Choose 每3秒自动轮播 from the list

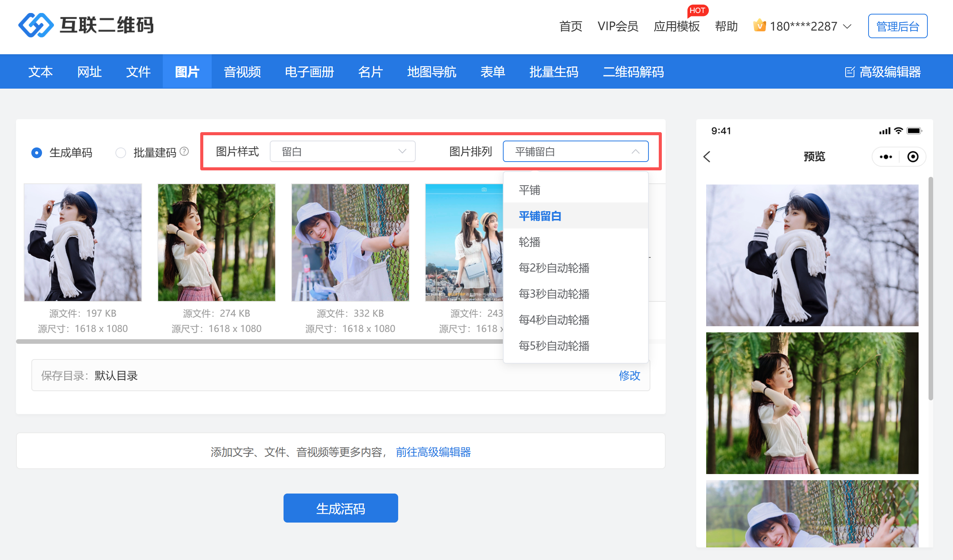(554, 294)
